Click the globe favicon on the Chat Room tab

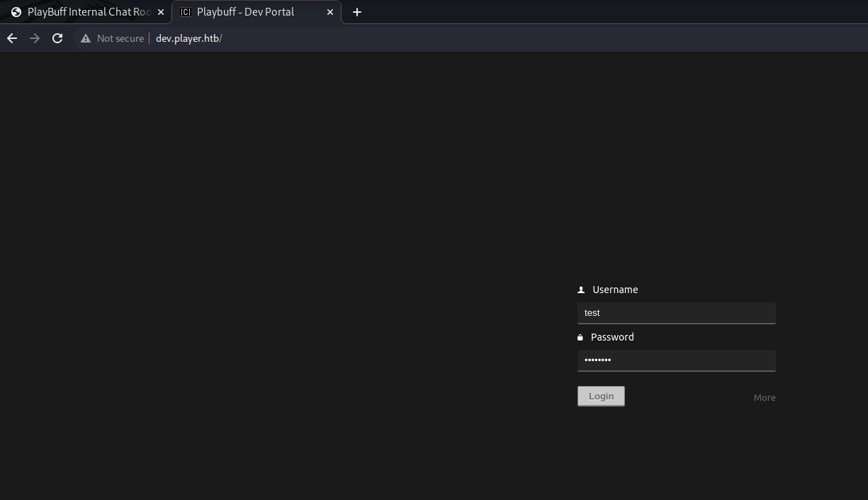(16, 12)
